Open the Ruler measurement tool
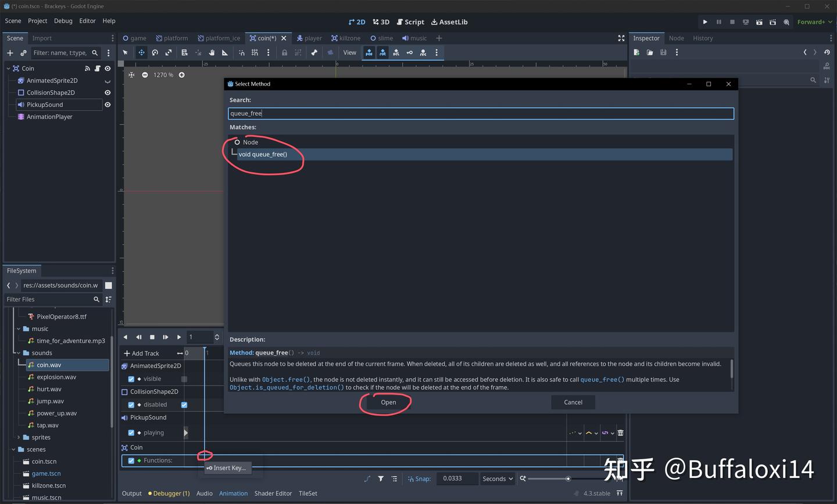 coord(224,52)
